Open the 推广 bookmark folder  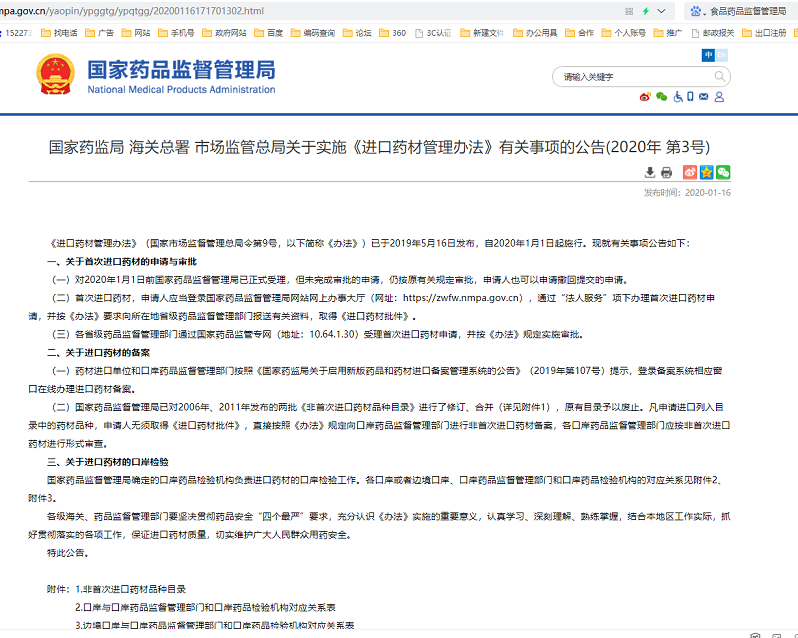(668, 33)
